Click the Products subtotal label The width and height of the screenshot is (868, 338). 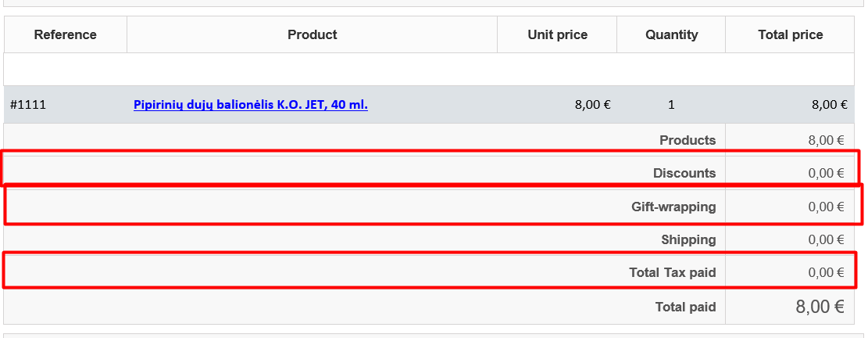pyautogui.click(x=688, y=140)
